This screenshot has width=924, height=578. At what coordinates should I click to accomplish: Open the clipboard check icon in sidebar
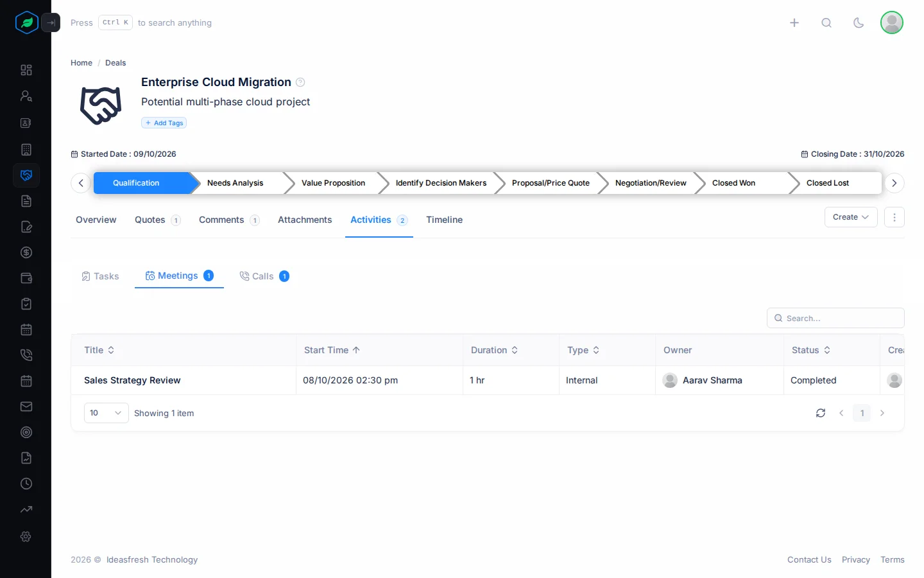coord(26,304)
